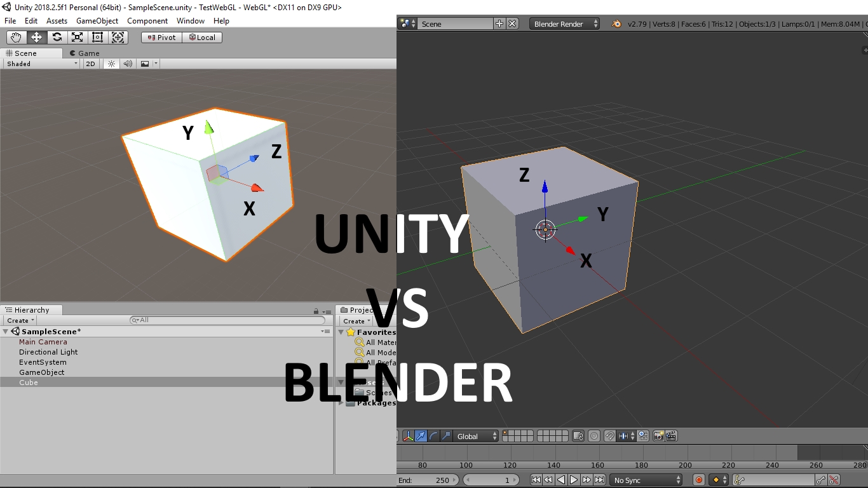
Task: Open the Assets menu
Action: click(57, 21)
